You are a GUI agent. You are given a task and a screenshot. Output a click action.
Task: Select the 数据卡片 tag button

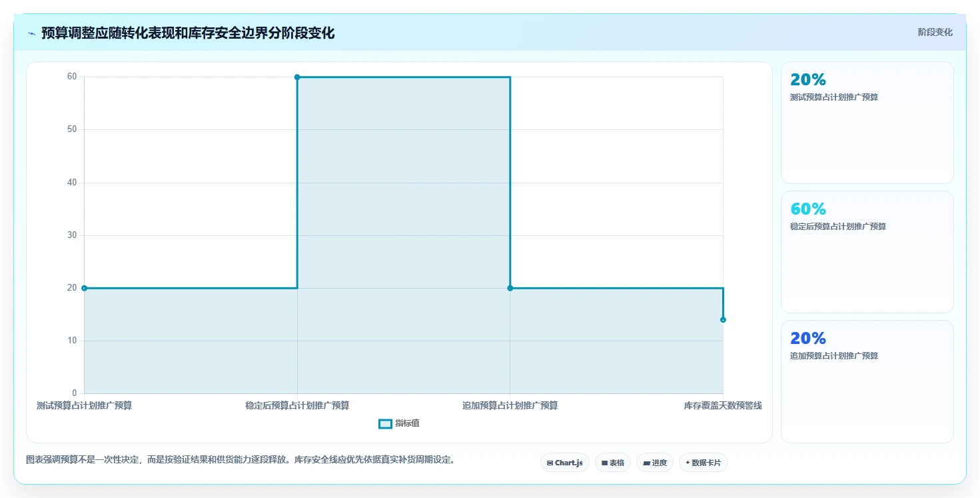(704, 463)
